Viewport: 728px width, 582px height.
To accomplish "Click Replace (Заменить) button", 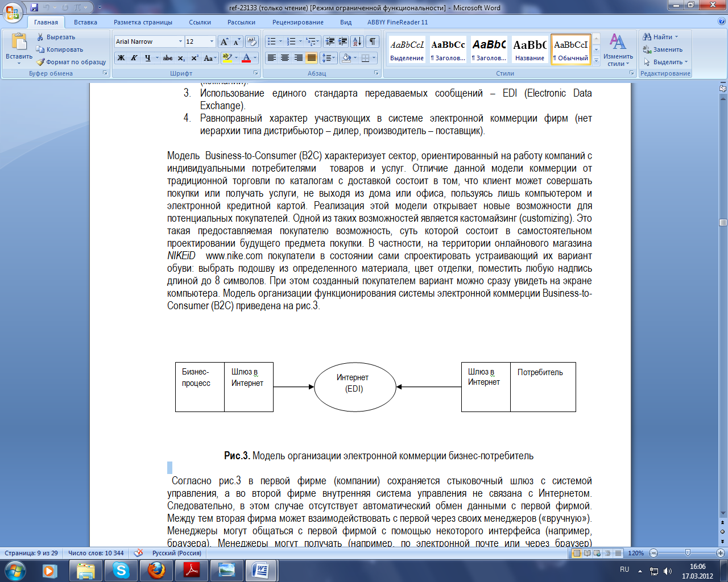I will [x=662, y=49].
